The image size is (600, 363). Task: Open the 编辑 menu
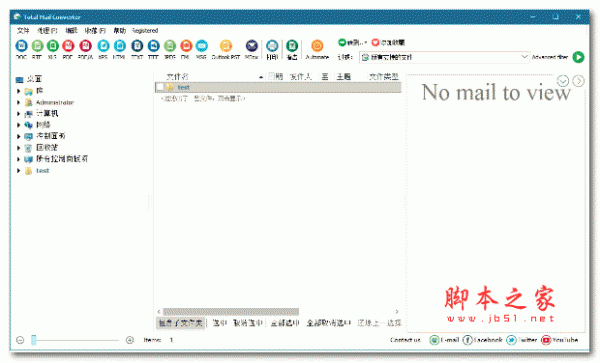click(71, 31)
